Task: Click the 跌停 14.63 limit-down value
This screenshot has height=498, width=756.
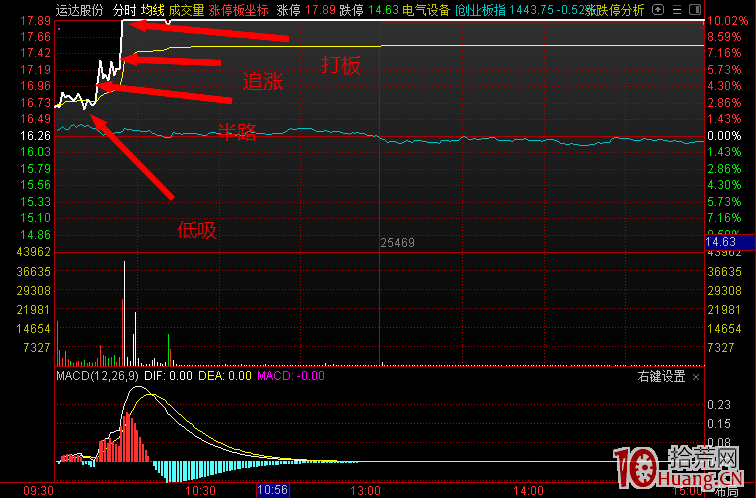Action: click(x=369, y=10)
